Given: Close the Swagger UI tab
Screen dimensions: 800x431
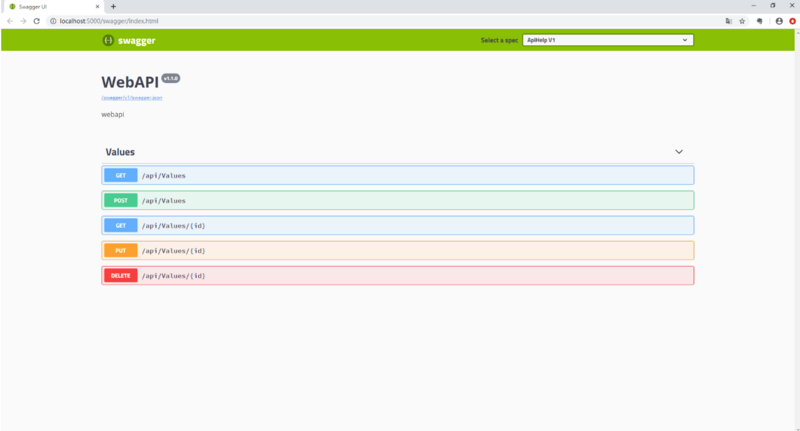Looking at the screenshot, I should point(97,7).
